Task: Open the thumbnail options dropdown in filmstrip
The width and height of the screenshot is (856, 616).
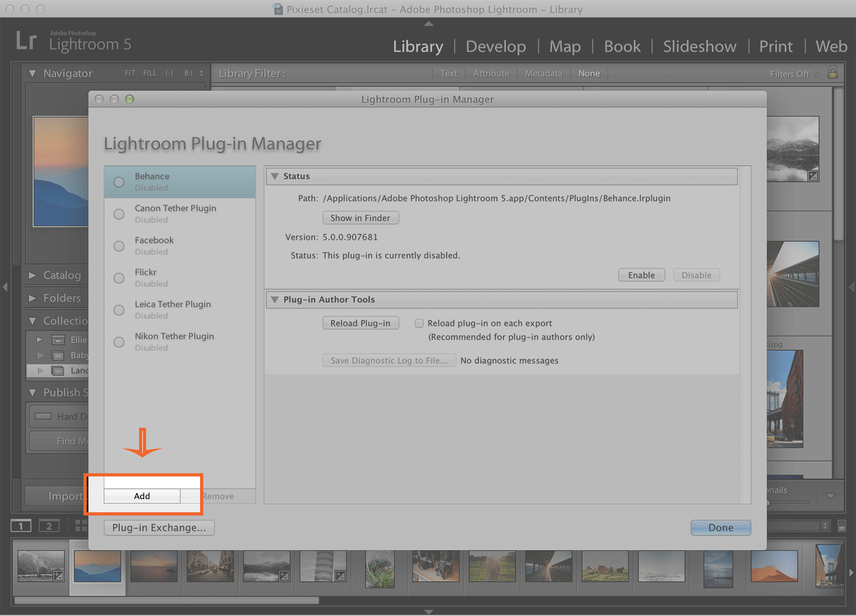Action: pos(830,495)
